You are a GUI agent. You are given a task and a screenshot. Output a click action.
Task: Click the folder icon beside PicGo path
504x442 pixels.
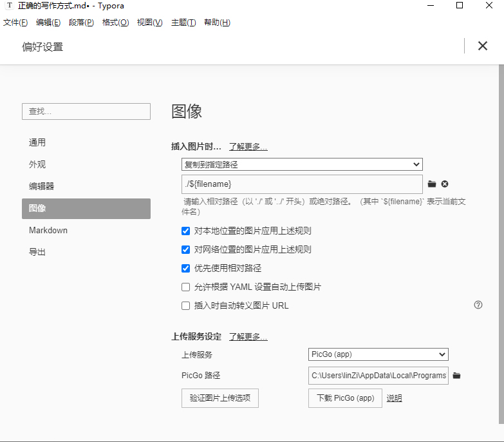(456, 376)
